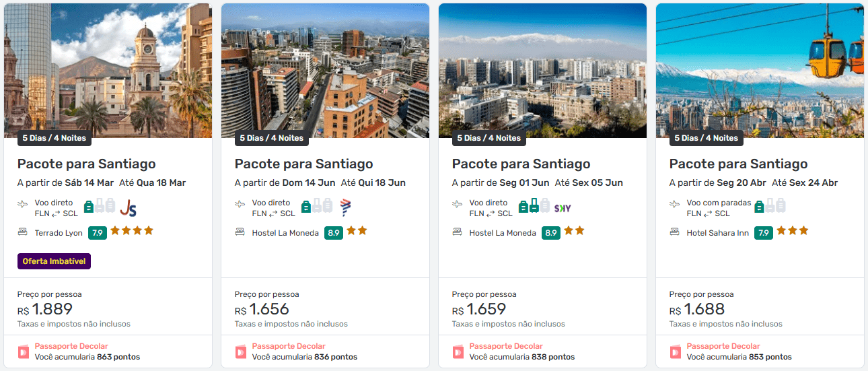Click the LATAM airline logo
The height and width of the screenshot is (371, 868).
345,207
